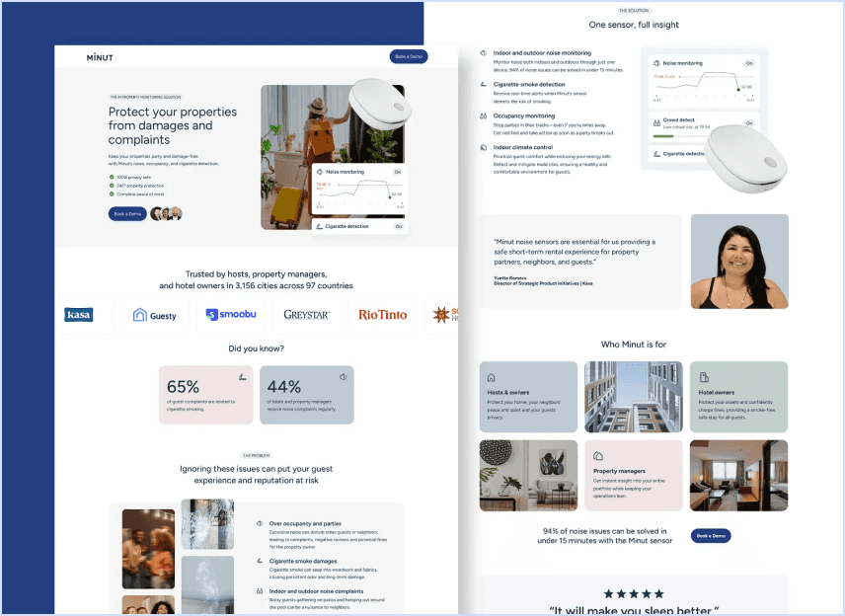Click the 'Director of Strategic Product Initiatives | Kasa' caption
Screen dimensions: 845x616
click(x=543, y=283)
